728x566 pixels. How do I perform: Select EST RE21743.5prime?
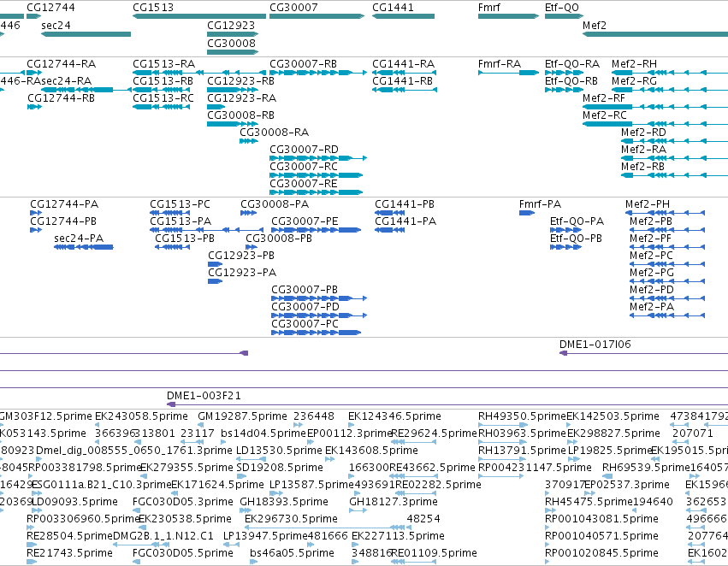69,553
